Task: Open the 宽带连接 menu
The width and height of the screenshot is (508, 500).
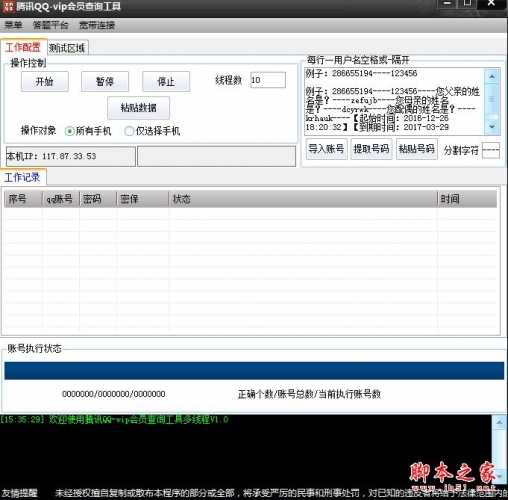Action: tap(97, 25)
